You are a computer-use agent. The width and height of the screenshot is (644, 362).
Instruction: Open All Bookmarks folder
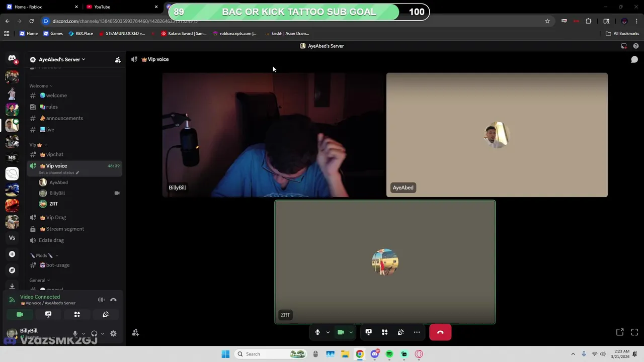622,33
